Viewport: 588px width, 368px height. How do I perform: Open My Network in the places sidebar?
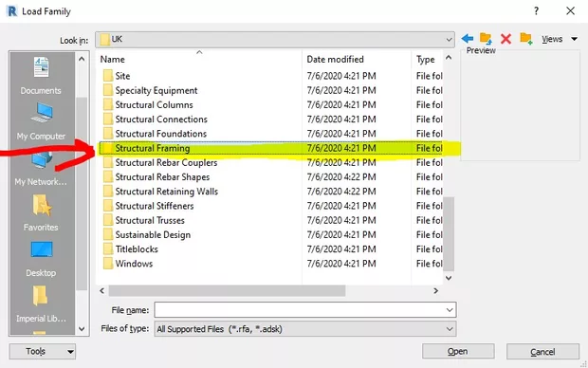pos(41,168)
